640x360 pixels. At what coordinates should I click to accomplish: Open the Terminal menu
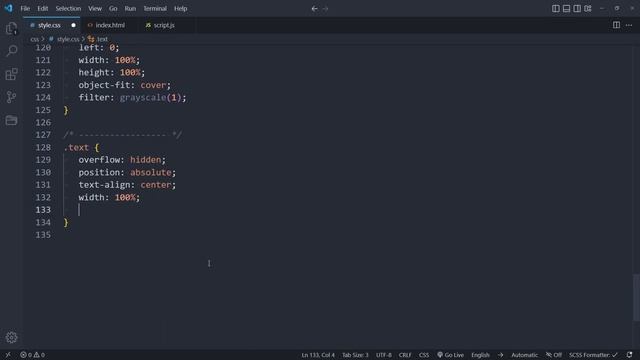[x=155, y=9]
